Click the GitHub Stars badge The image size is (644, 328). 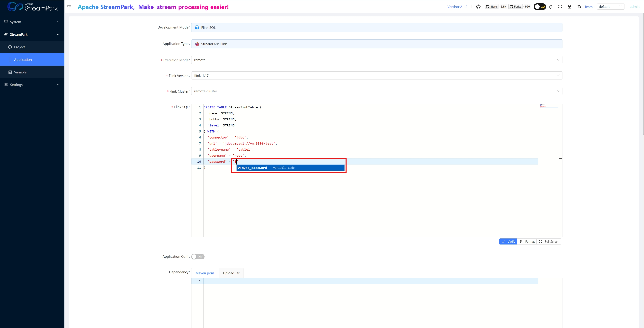[x=492, y=7]
